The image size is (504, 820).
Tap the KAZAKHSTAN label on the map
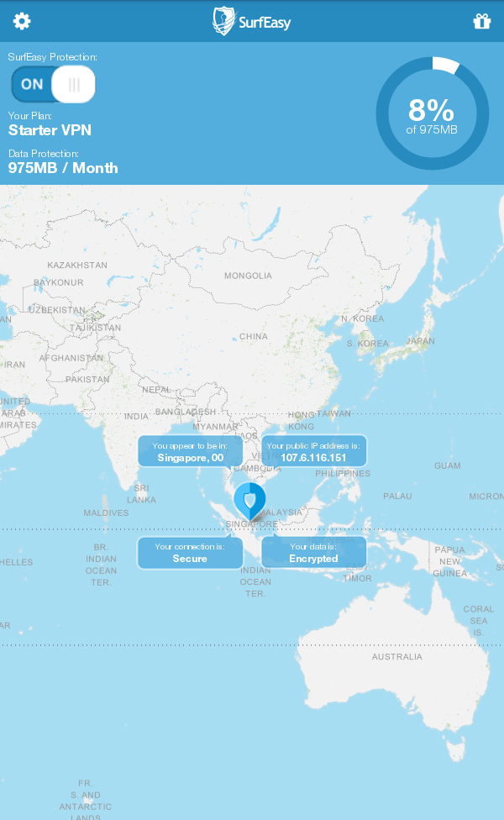pos(77,265)
